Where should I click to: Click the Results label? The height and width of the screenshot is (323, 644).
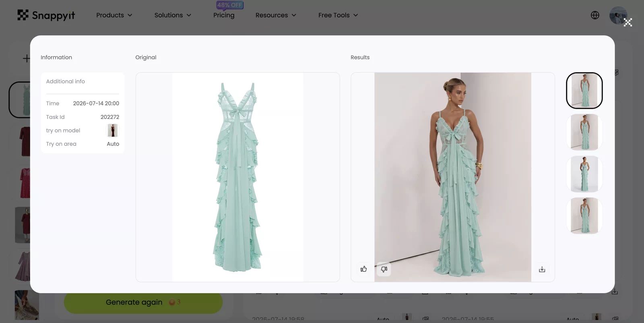(360, 57)
